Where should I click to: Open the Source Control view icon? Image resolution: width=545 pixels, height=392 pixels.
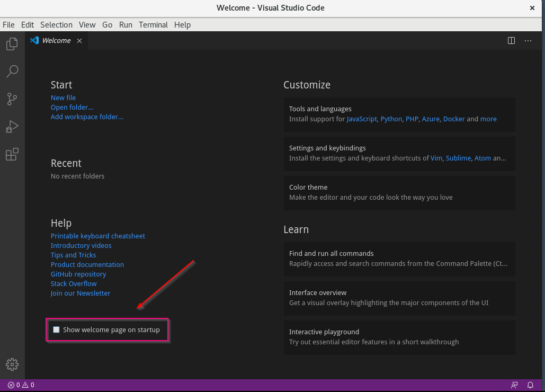[x=12, y=99]
